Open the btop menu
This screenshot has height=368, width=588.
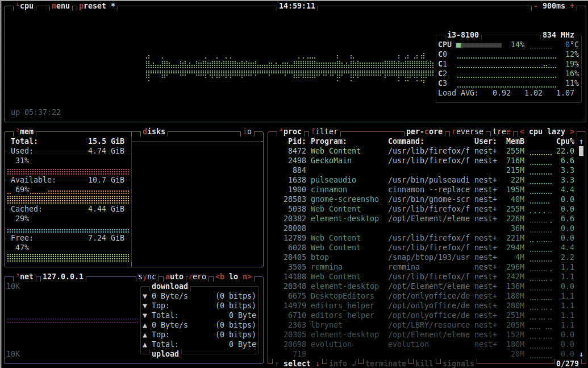click(61, 6)
